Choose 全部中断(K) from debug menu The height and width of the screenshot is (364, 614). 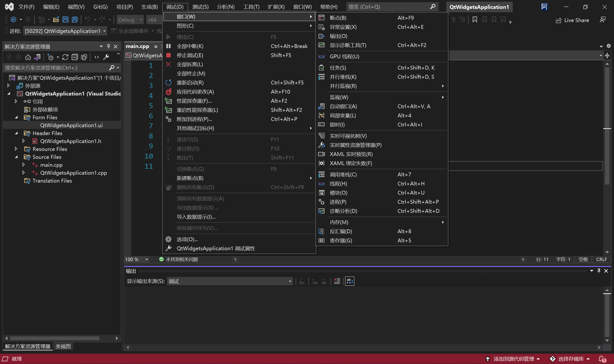239,46
